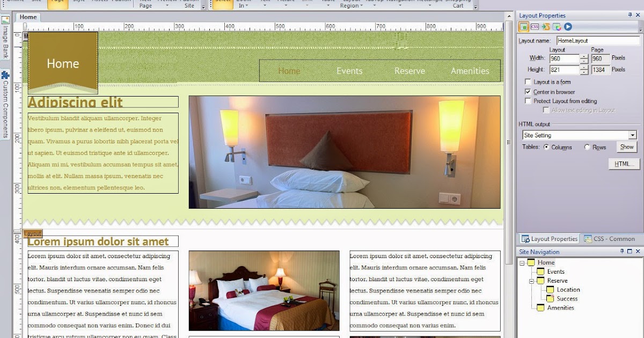Click the Show button
The width and height of the screenshot is (644, 338).
coord(627,147)
